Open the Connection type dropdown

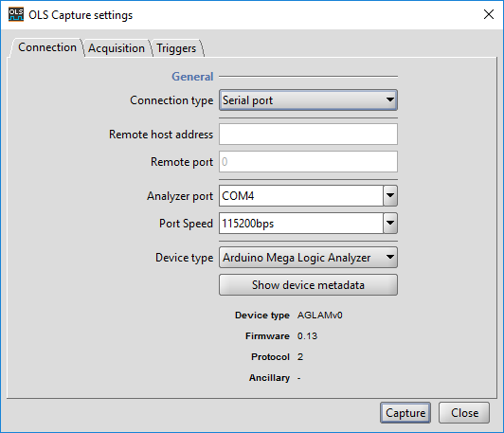[308, 100]
